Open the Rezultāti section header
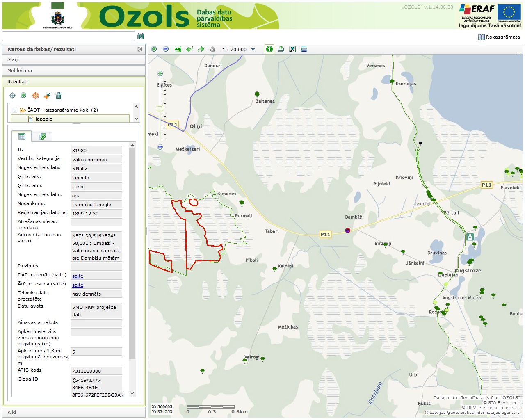 pos(74,82)
